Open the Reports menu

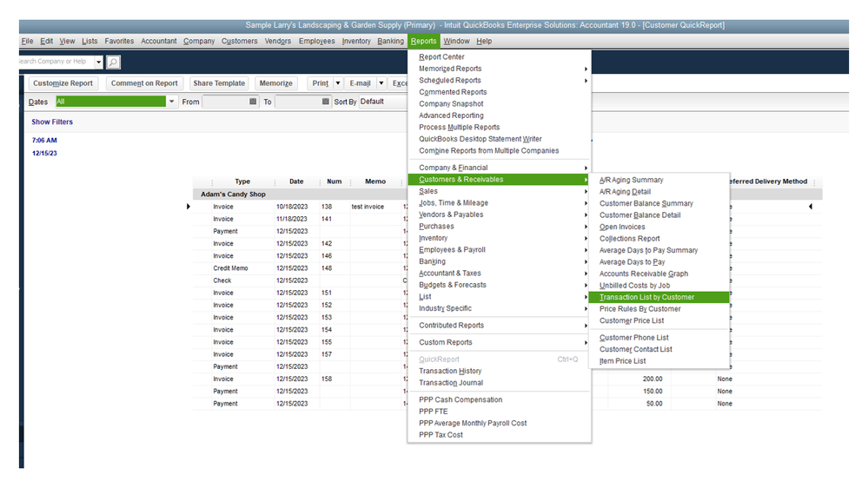[423, 41]
